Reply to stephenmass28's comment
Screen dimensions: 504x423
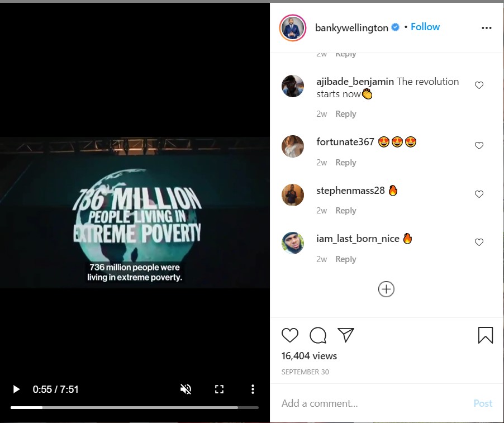[x=345, y=211]
